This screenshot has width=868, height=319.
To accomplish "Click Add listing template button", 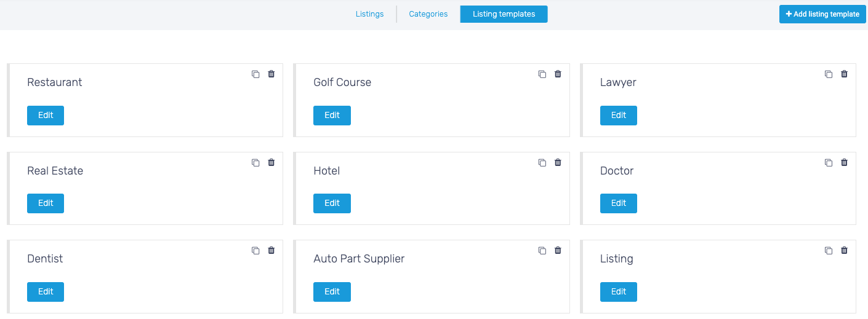I will (822, 14).
